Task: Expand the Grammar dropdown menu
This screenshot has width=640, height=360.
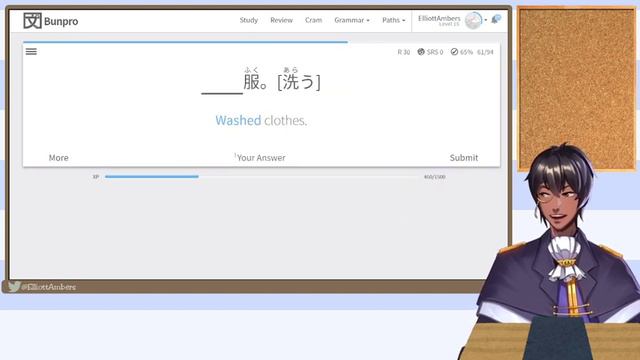Action: [x=352, y=20]
